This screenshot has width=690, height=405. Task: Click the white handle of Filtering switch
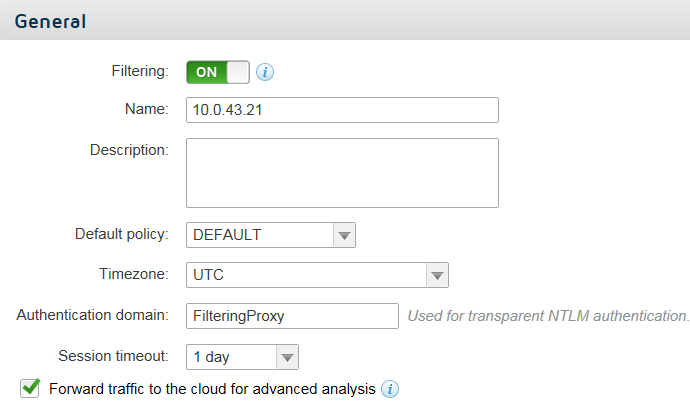pyautogui.click(x=238, y=72)
